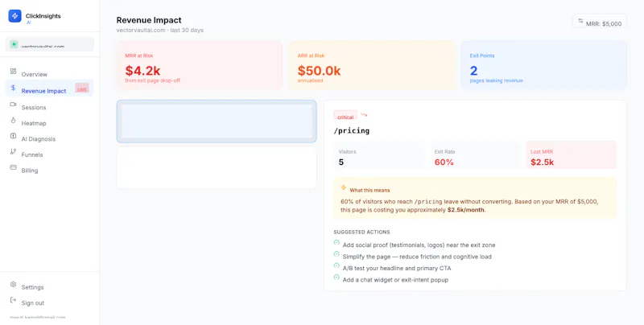Screen dimensions: 644x325
Task: Click the Visitors 5 stat
Action: click(x=379, y=155)
